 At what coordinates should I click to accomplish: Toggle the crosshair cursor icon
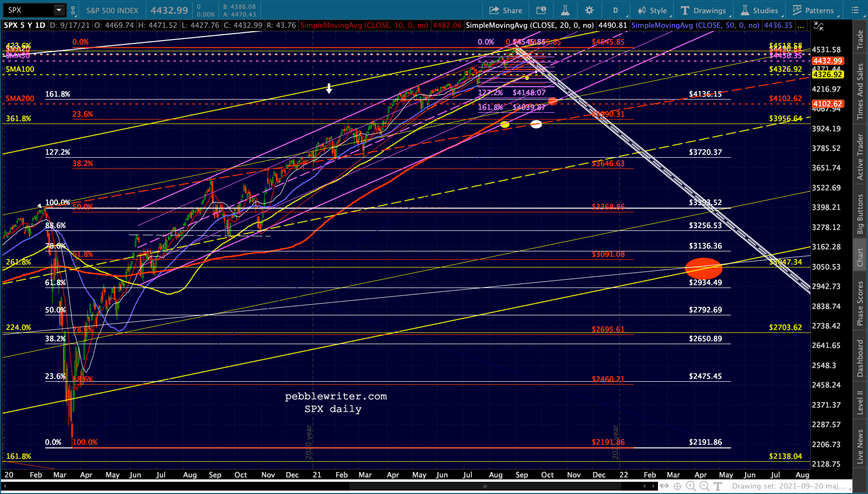(677, 486)
